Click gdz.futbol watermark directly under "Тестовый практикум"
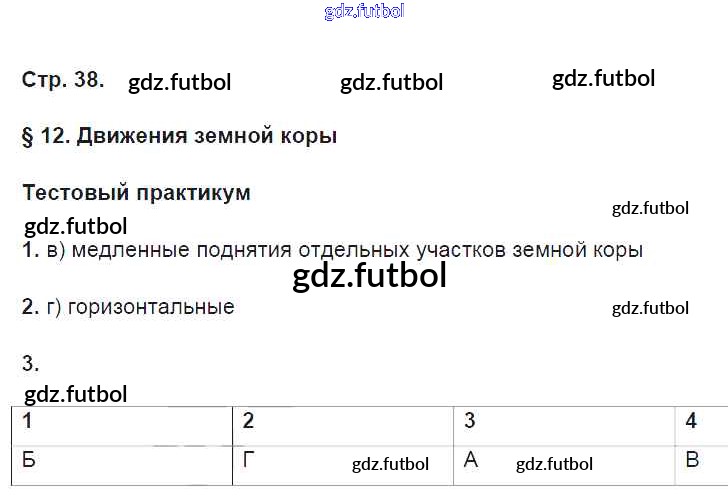 coord(75,226)
